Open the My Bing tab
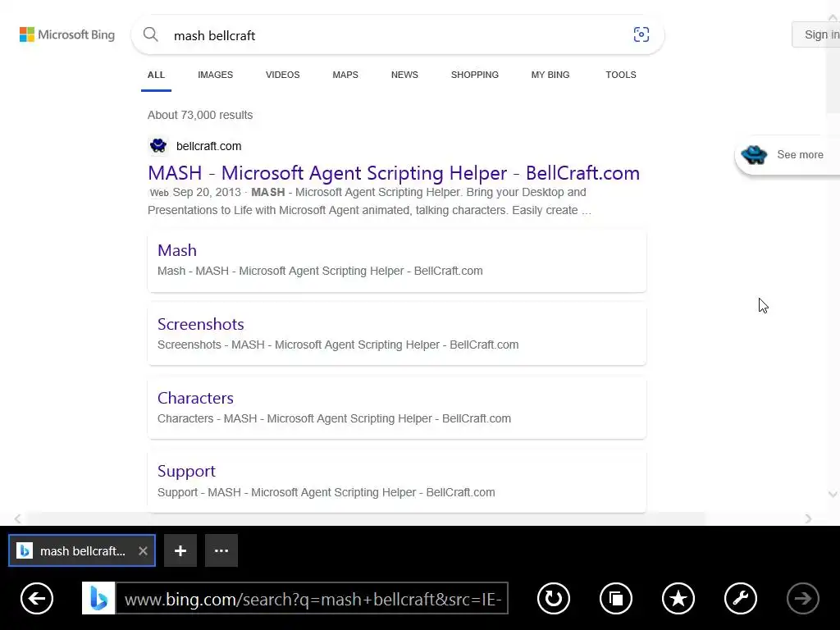 click(x=550, y=75)
